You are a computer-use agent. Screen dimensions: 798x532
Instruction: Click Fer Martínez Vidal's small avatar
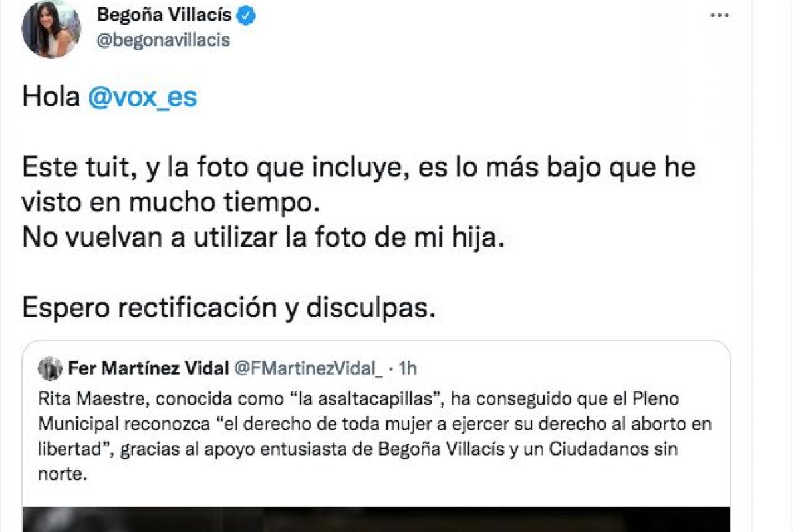click(x=50, y=368)
